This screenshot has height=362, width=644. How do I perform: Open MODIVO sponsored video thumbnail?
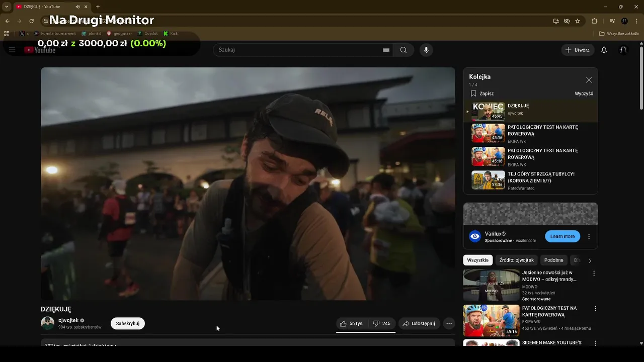pyautogui.click(x=491, y=285)
